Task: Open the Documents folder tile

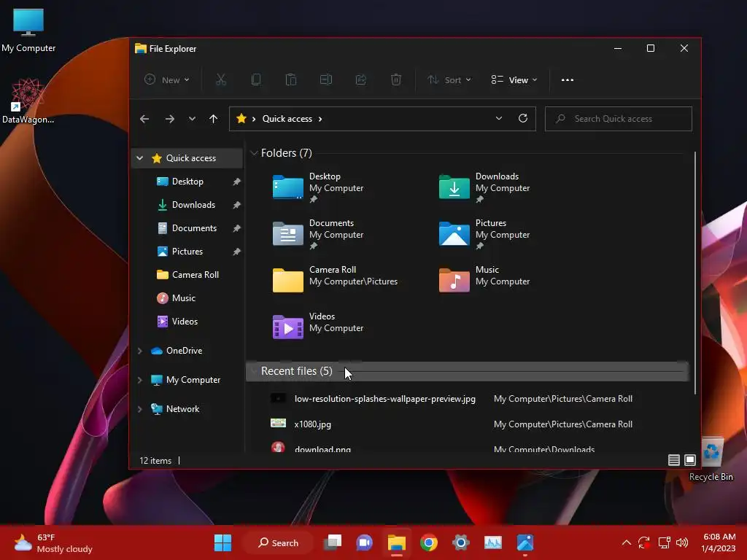Action: (x=320, y=234)
